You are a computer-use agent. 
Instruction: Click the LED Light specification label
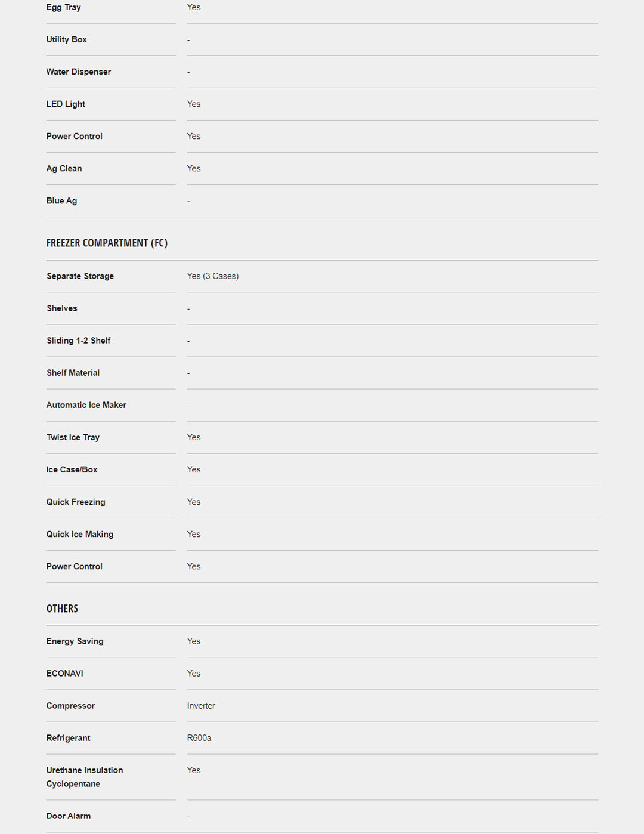pos(66,104)
